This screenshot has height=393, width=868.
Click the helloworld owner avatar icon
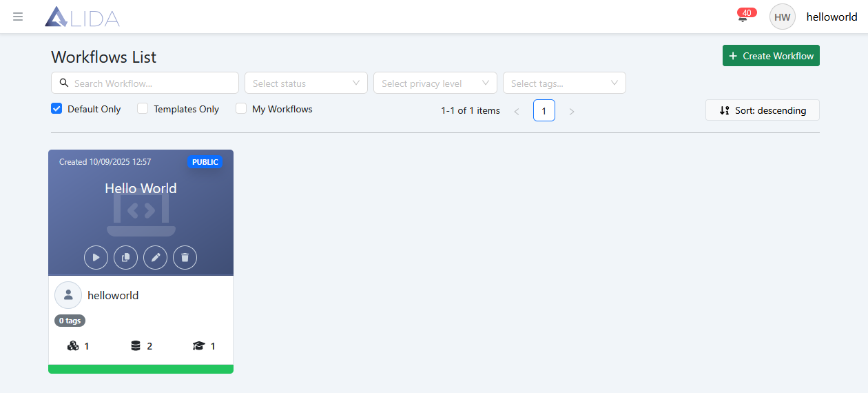click(x=68, y=295)
